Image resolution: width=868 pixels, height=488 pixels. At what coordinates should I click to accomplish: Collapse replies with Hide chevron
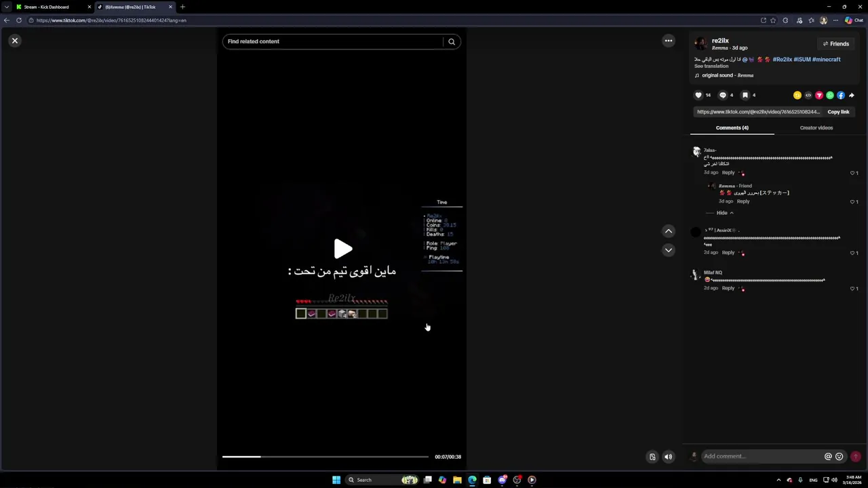coord(725,213)
